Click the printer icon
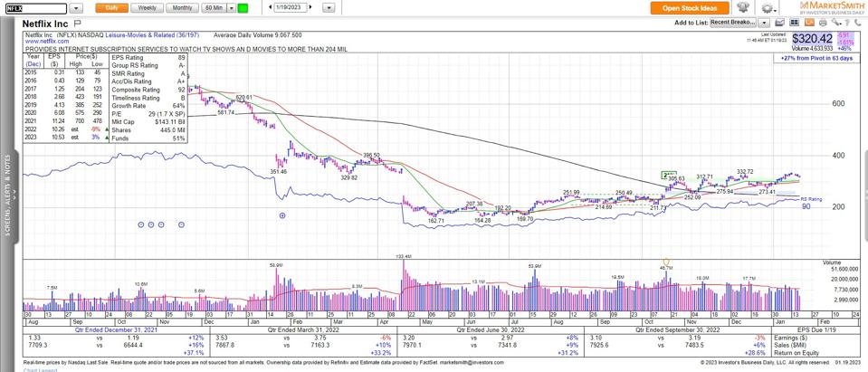Image resolution: width=868 pixels, height=372 pixels. point(823,23)
